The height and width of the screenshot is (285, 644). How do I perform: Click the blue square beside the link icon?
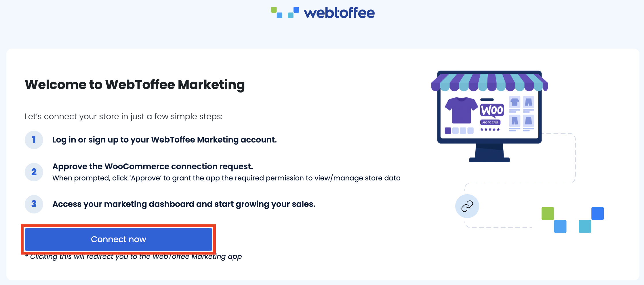point(559,227)
